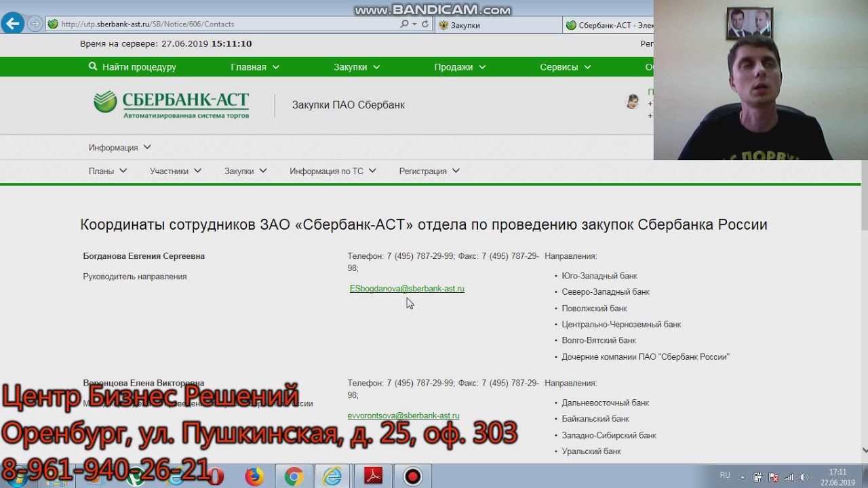Click the Руководитель направления text
Image resolution: width=868 pixels, height=488 pixels.
click(135, 277)
